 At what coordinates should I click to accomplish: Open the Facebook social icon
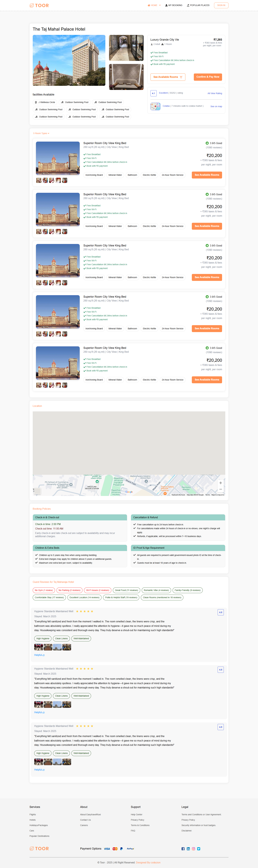[183, 849]
